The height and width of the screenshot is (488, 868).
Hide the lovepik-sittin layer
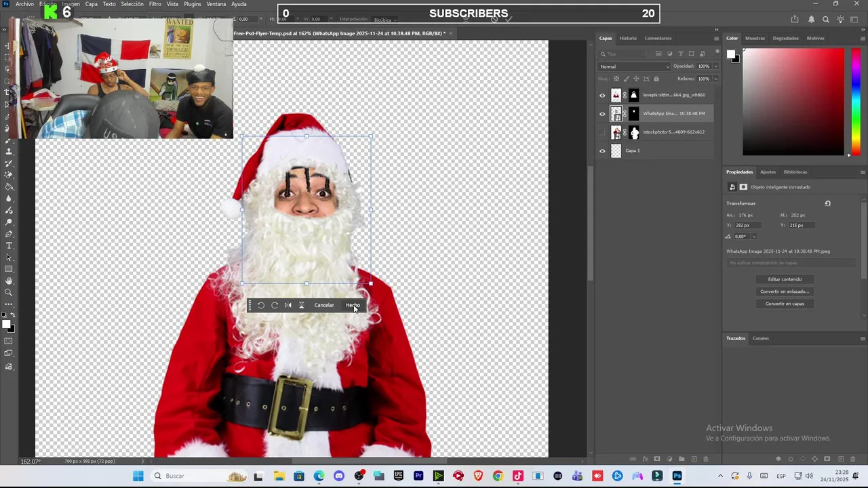coord(602,96)
